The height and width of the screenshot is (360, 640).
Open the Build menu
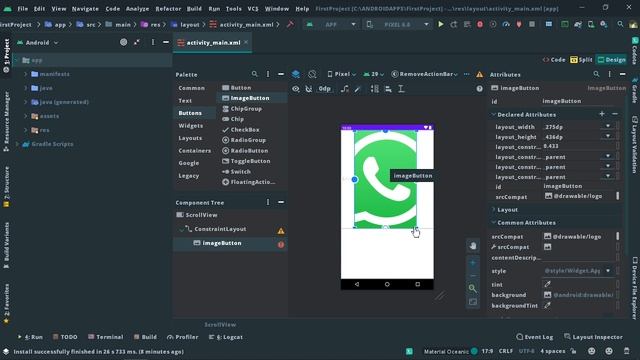point(194,9)
